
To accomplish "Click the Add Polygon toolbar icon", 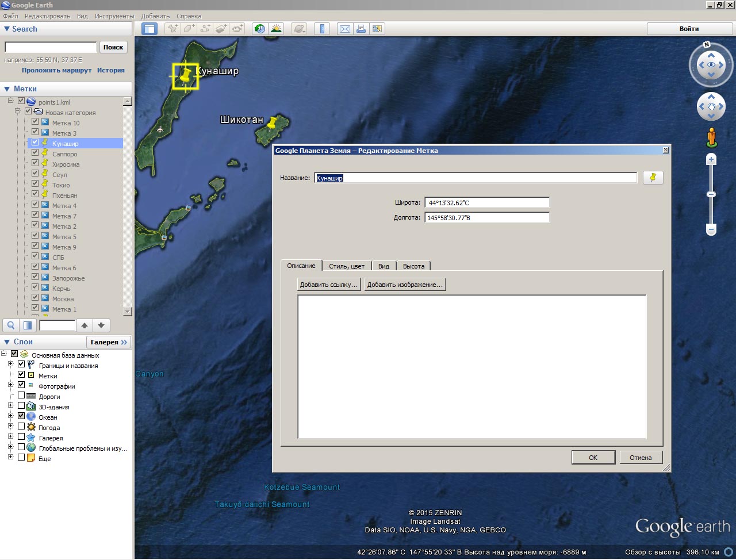I will point(189,29).
